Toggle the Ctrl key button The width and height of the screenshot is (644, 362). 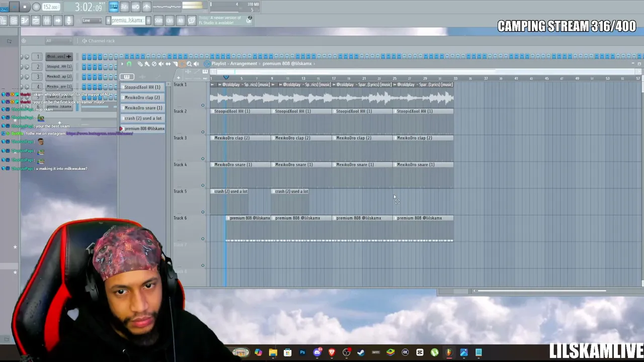click(170, 21)
